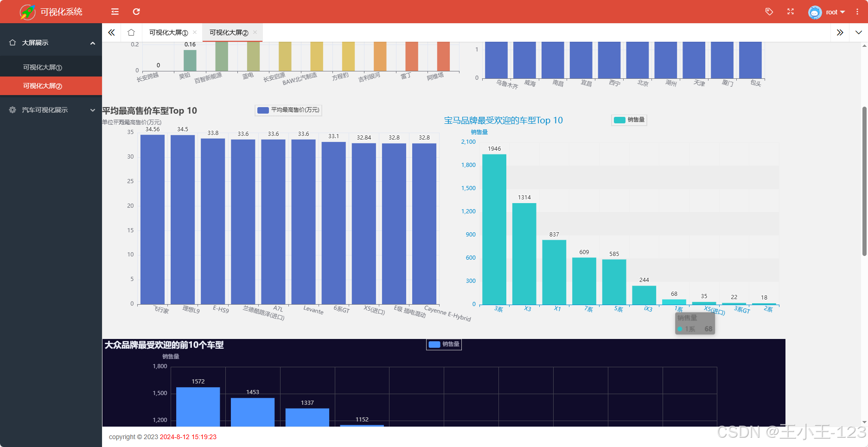The height and width of the screenshot is (447, 868).
Task: Click the 大众品牌最受欢迎的前10个车型 heading
Action: point(164,345)
